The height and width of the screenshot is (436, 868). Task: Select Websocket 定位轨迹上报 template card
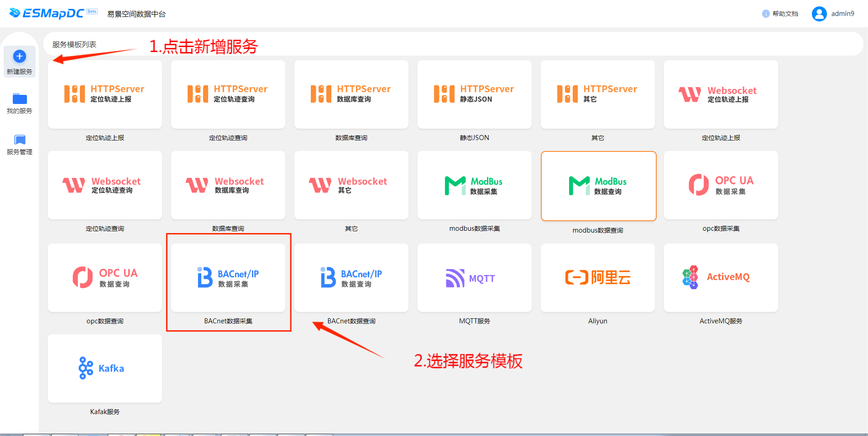(721, 94)
